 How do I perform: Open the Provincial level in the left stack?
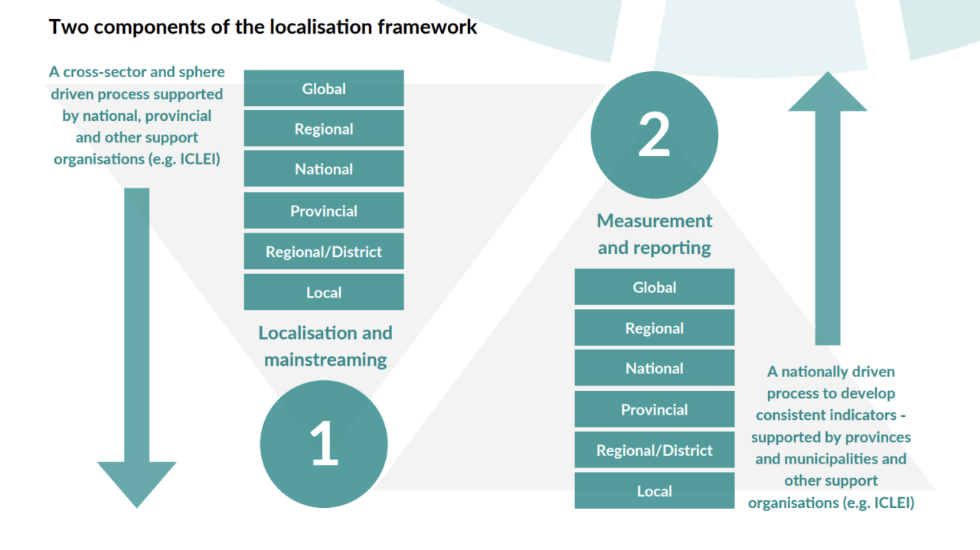[x=324, y=210]
